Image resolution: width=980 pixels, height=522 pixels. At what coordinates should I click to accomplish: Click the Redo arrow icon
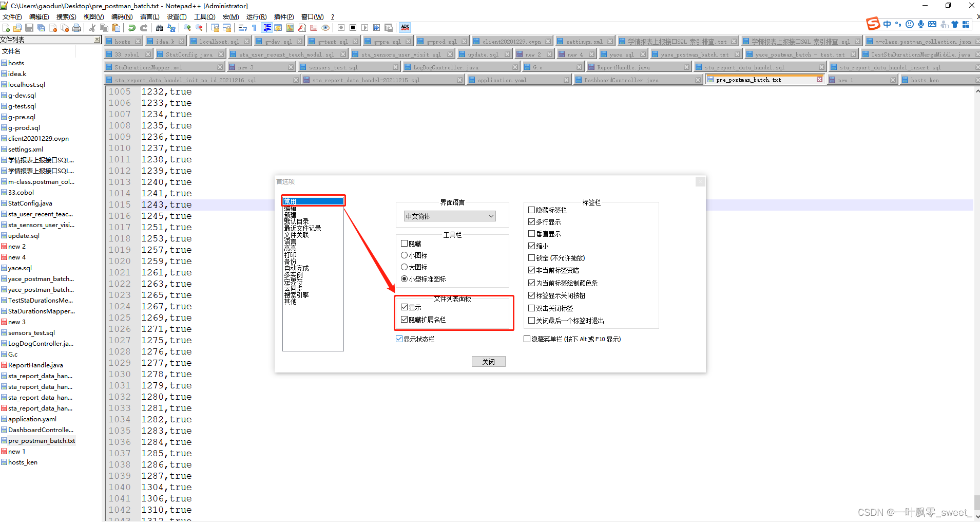(144, 28)
